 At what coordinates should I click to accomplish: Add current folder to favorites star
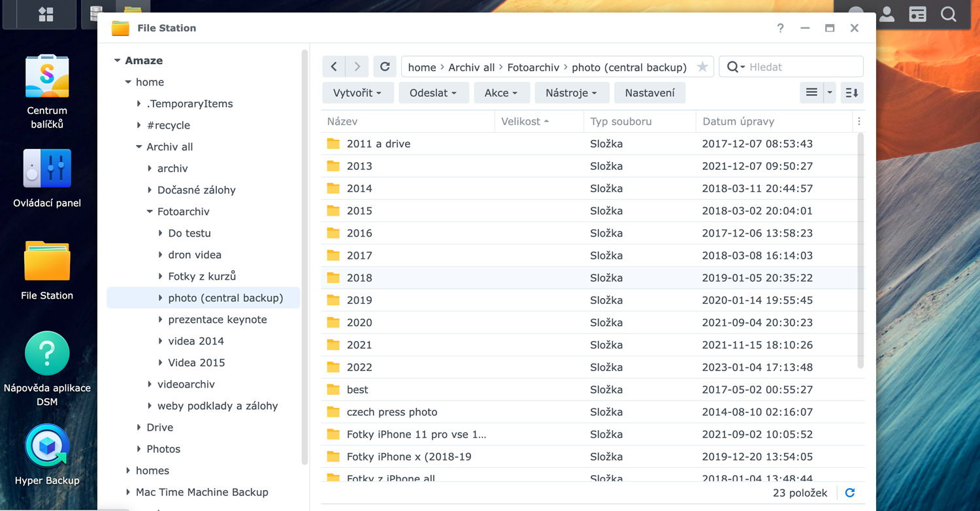[x=702, y=67]
